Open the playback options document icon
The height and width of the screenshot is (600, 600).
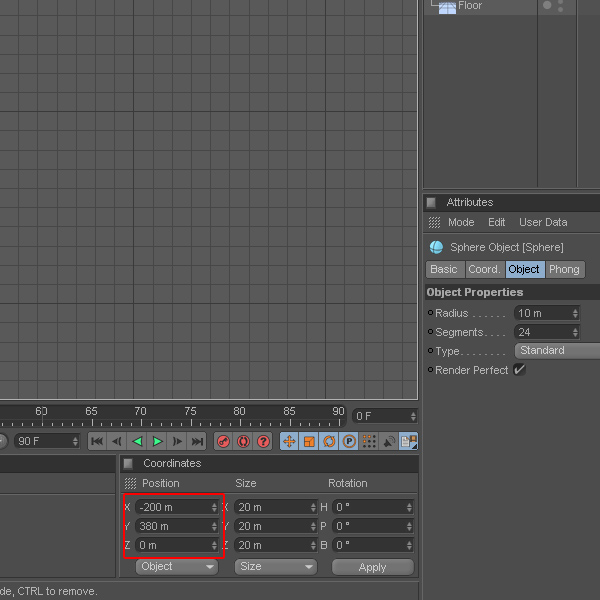[408, 441]
